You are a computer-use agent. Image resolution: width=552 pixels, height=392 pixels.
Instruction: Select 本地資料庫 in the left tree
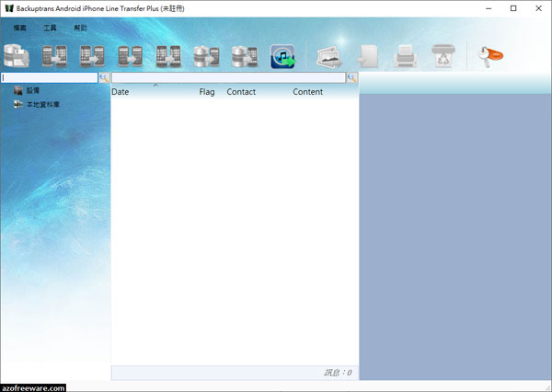coord(40,104)
